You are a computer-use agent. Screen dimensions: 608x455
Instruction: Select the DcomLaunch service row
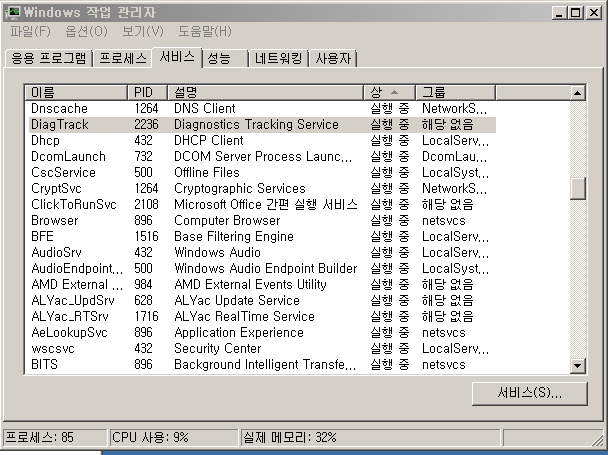(x=262, y=156)
